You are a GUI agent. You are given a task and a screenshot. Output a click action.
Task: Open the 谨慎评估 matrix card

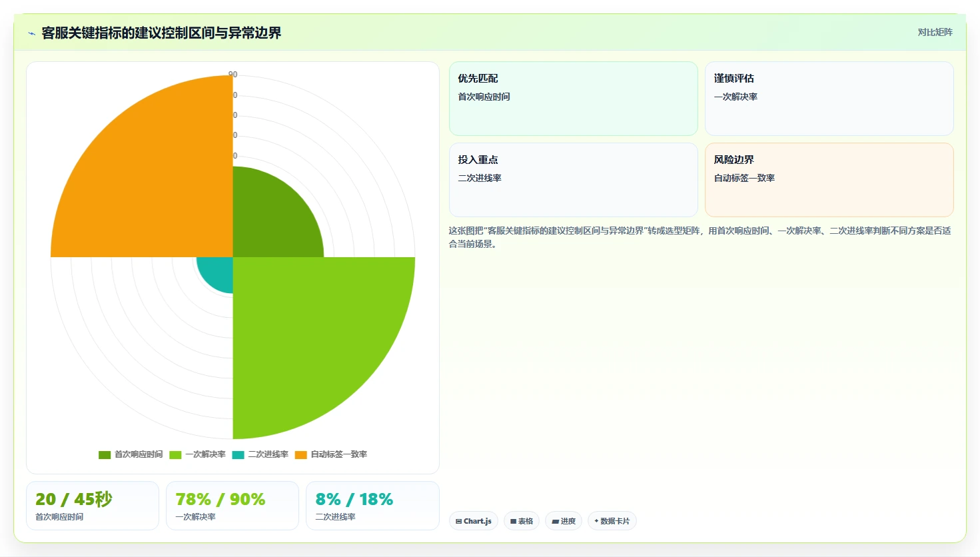click(829, 99)
